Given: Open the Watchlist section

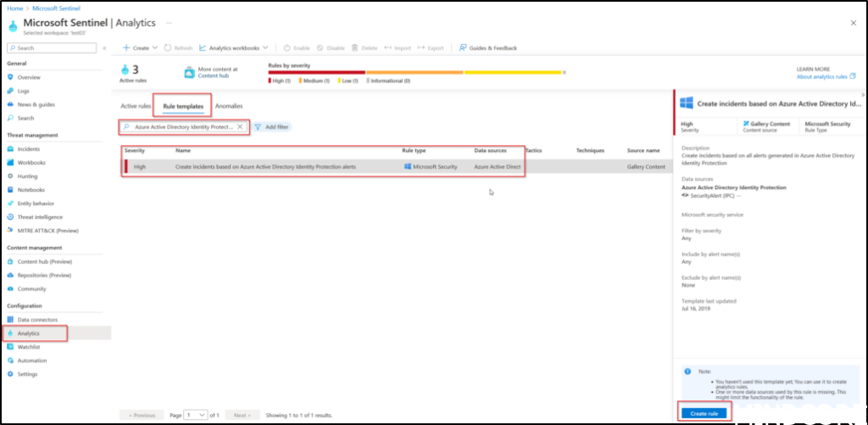Looking at the screenshot, I should (29, 347).
